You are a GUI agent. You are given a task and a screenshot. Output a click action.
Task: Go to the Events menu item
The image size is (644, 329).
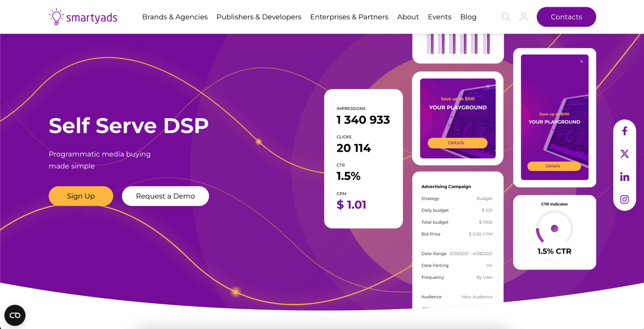click(439, 17)
